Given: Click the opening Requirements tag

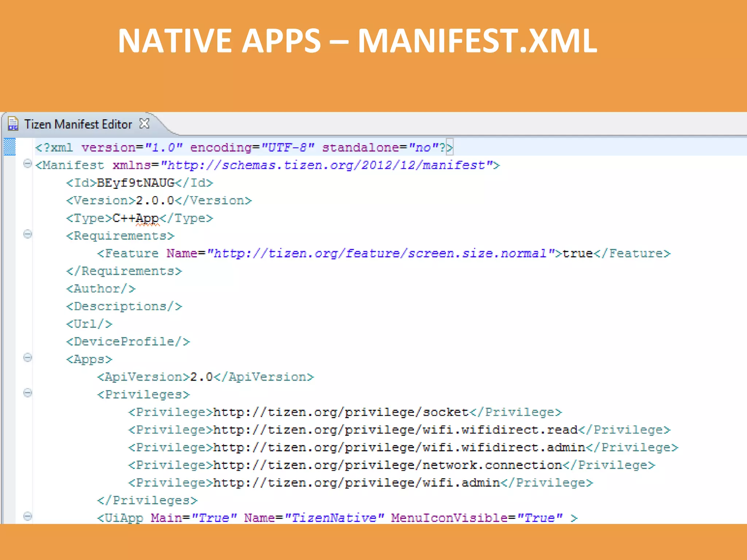Looking at the screenshot, I should pyautogui.click(x=120, y=236).
